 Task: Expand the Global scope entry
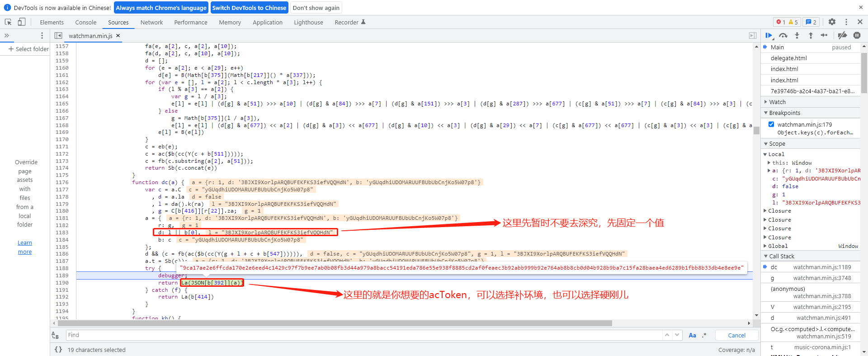click(778, 246)
